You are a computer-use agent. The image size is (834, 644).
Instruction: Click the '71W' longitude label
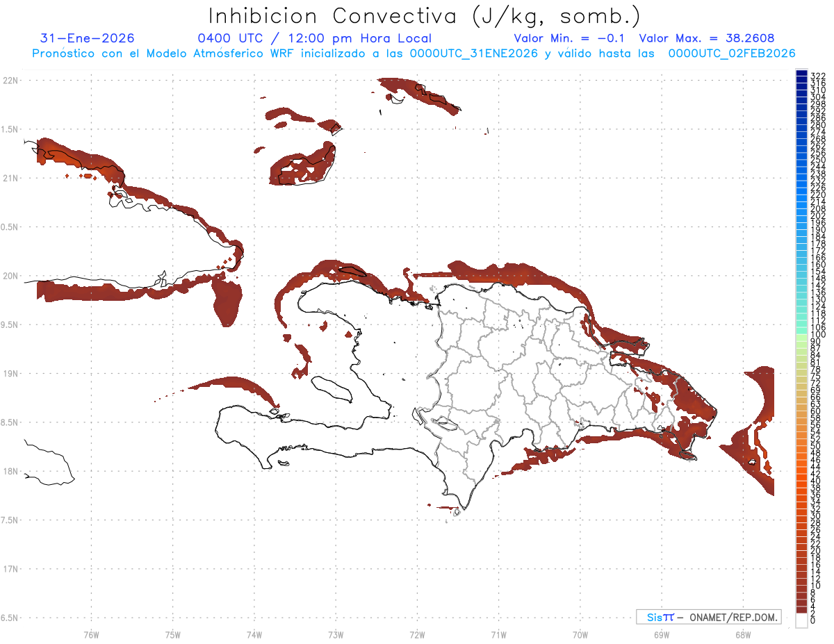point(498,634)
